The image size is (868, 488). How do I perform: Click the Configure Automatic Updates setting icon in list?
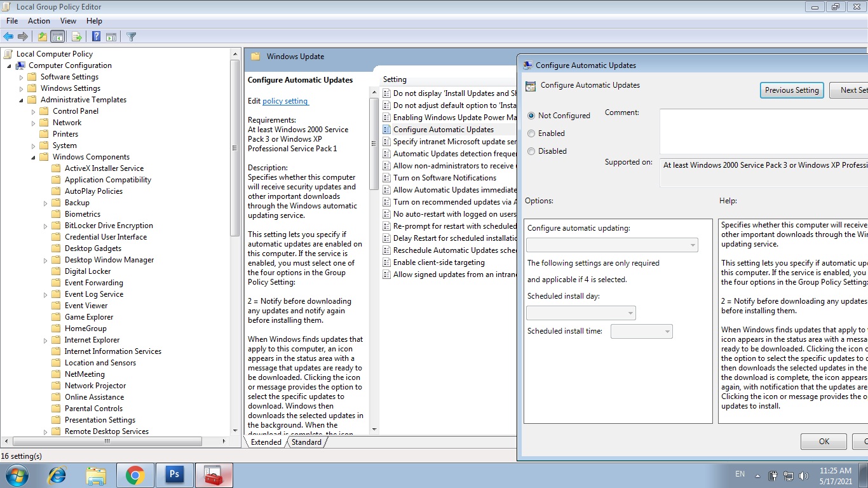[x=387, y=130]
